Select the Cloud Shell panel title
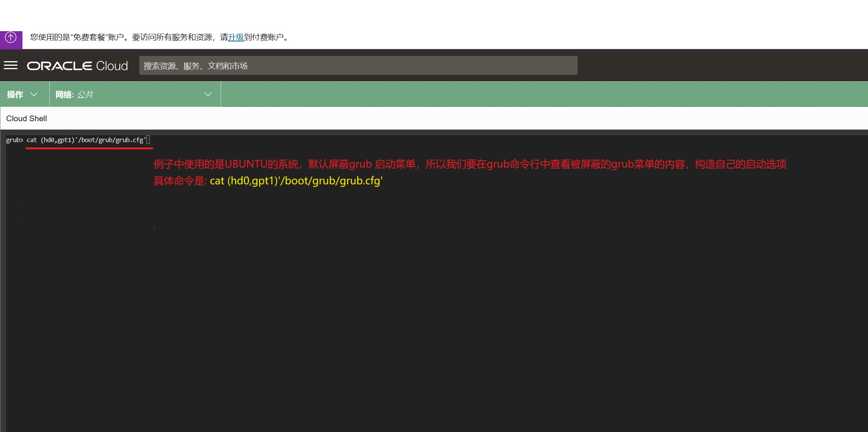This screenshot has height=432, width=868. pyautogui.click(x=27, y=119)
